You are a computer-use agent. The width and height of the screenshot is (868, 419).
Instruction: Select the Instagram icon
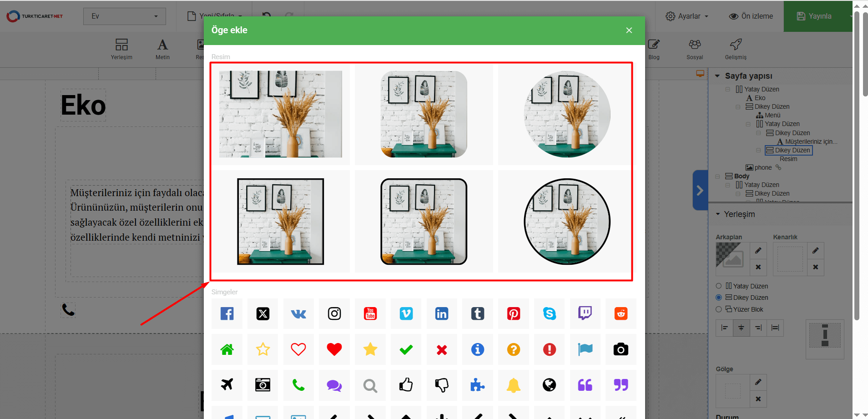tap(334, 313)
